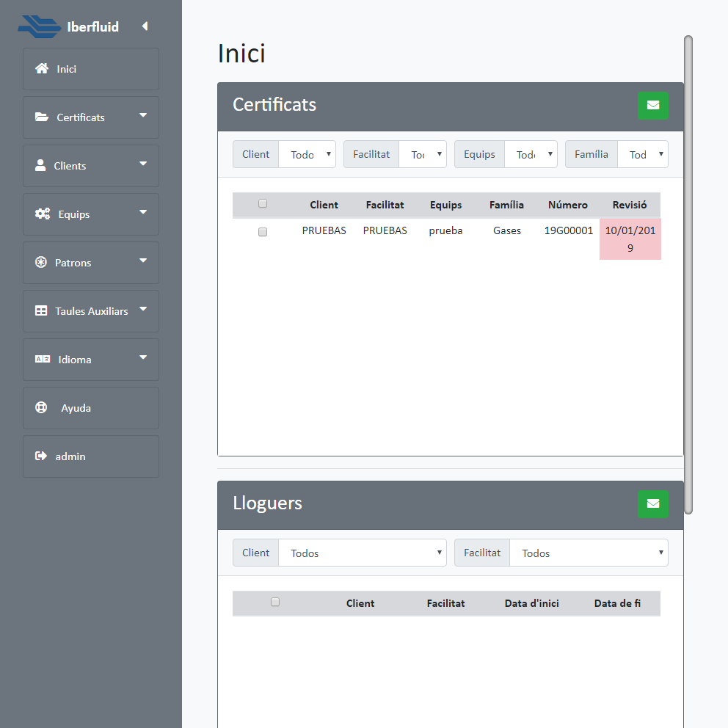
Task: Click the vertical page scrollbar
Action: pos(688,274)
